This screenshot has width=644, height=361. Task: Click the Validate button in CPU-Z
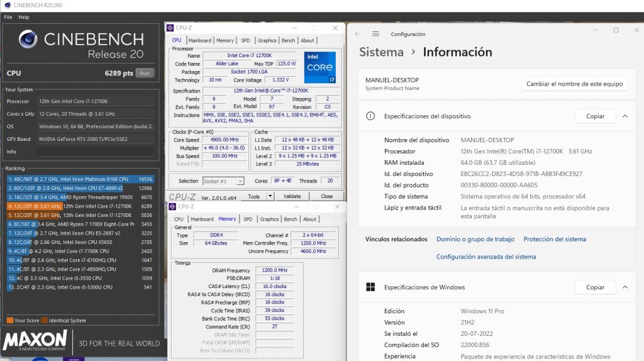[292, 196]
